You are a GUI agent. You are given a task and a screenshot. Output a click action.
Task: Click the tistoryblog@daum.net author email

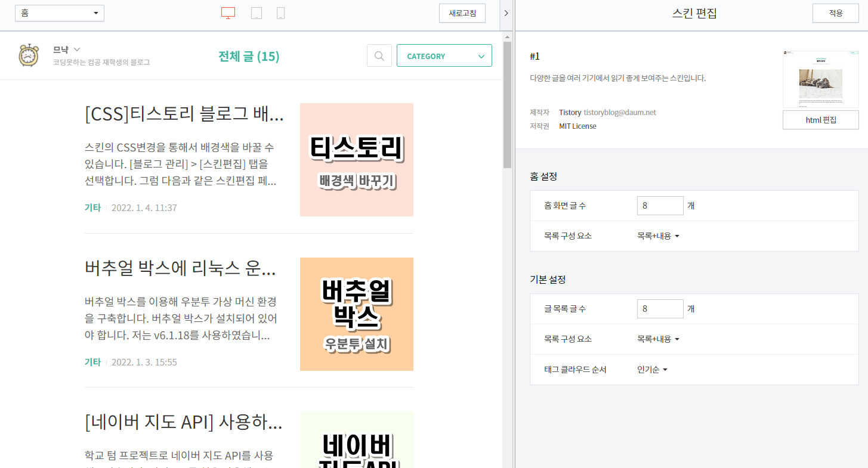[620, 112]
